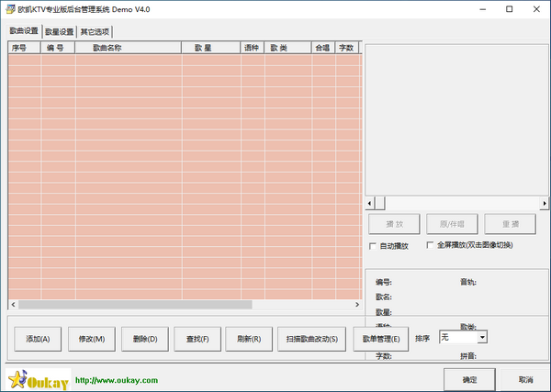Toggle the 全屏播放 checkbox

pos(429,246)
